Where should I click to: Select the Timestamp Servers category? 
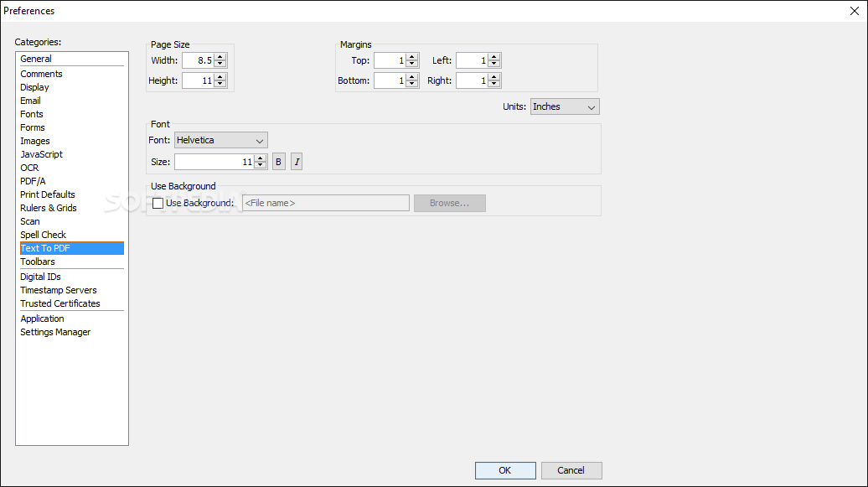(x=72, y=290)
